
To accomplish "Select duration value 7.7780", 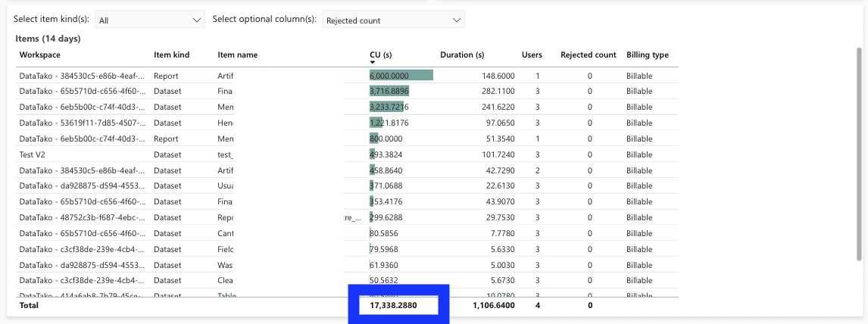I will pos(501,233).
